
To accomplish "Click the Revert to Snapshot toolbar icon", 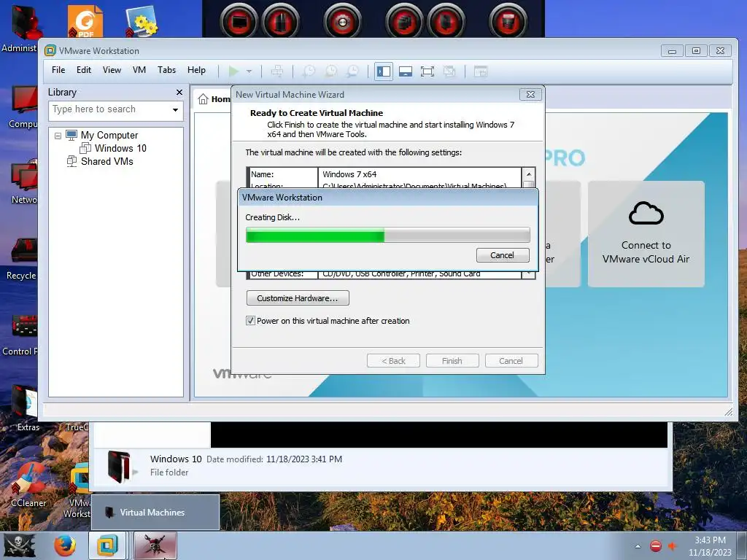I will click(x=331, y=71).
